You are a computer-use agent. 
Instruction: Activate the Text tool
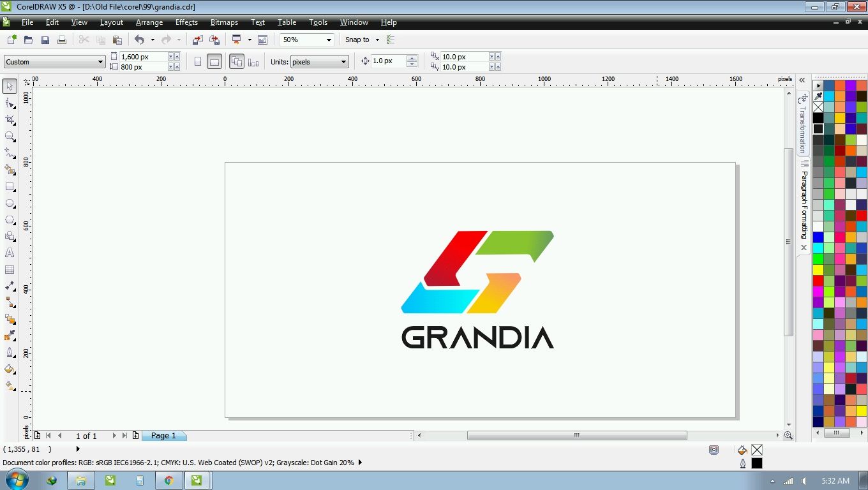point(10,253)
